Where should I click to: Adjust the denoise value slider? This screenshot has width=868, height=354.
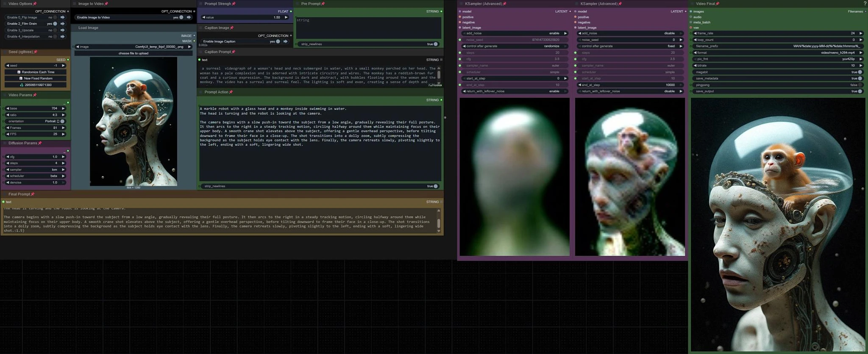click(36, 183)
